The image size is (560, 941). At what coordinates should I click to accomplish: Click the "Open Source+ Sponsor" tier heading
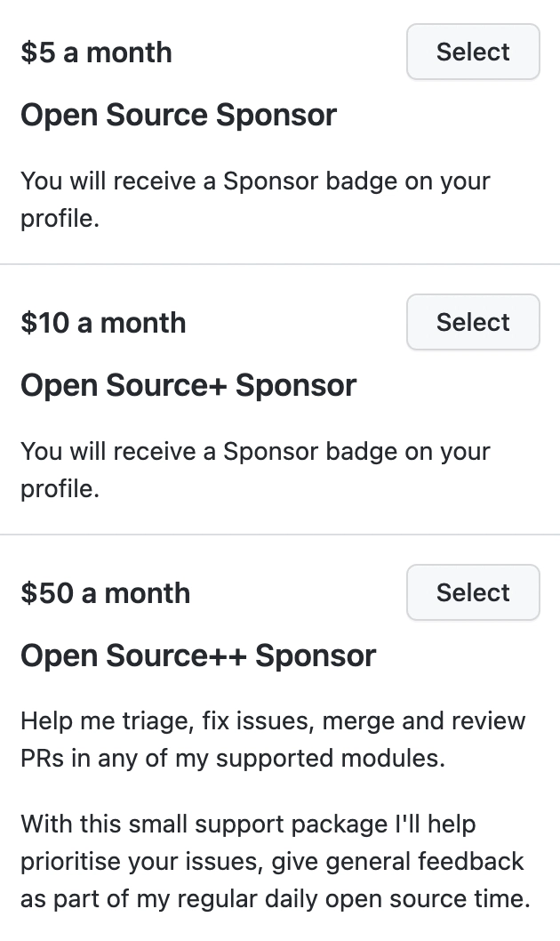(188, 385)
